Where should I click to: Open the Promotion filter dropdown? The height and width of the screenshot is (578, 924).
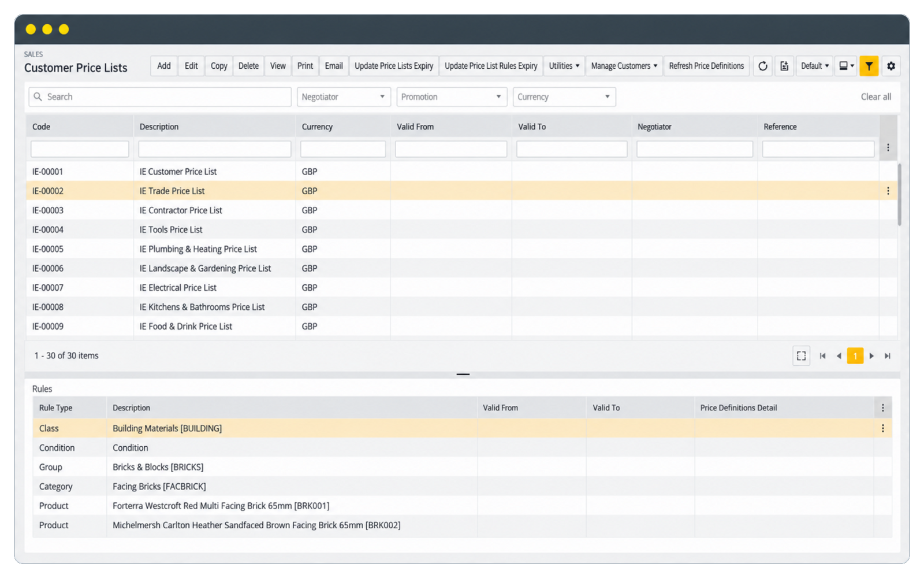tap(452, 97)
